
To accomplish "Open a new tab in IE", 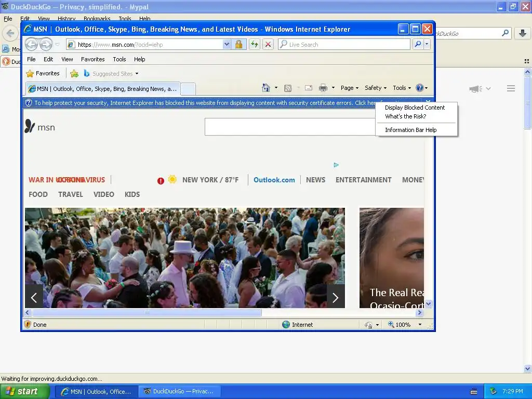I will coord(188,89).
